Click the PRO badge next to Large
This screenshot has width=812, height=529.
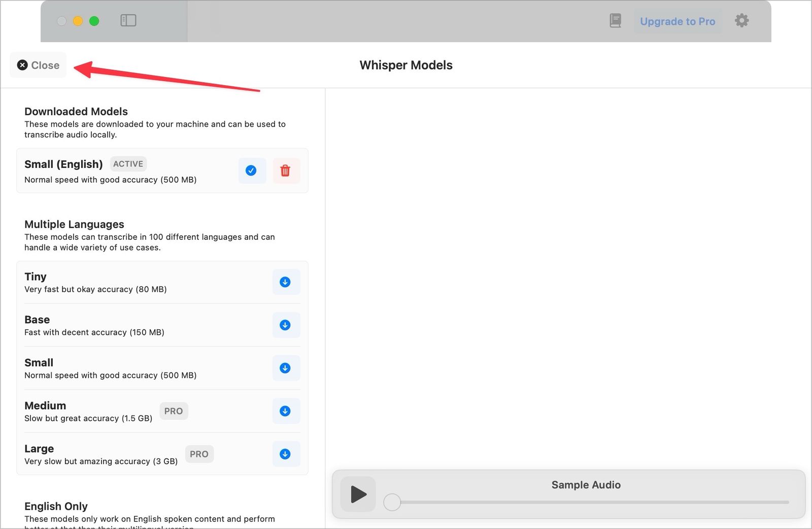pyautogui.click(x=199, y=454)
